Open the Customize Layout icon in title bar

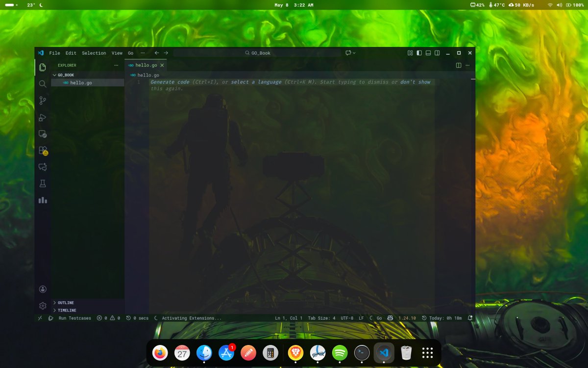(x=410, y=53)
